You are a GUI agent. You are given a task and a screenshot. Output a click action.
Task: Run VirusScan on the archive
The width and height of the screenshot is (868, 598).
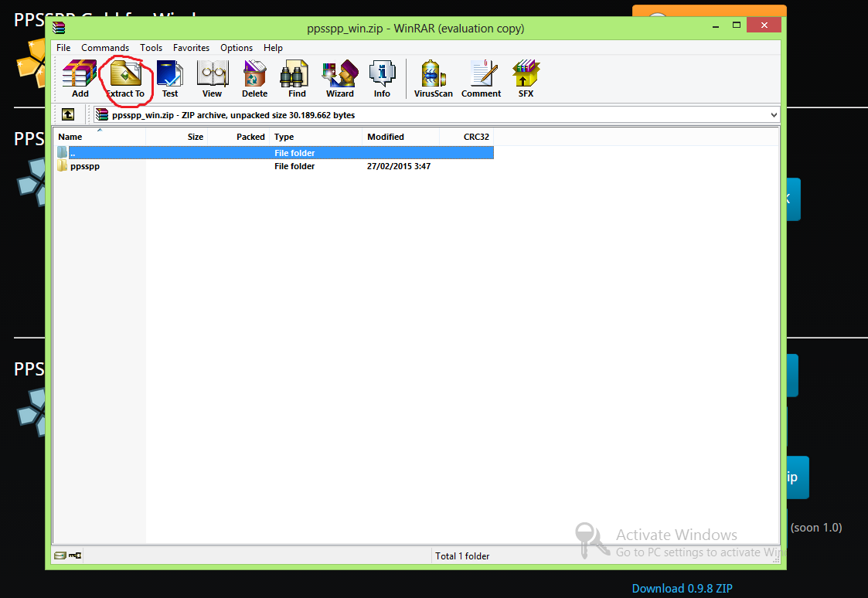[434, 79]
